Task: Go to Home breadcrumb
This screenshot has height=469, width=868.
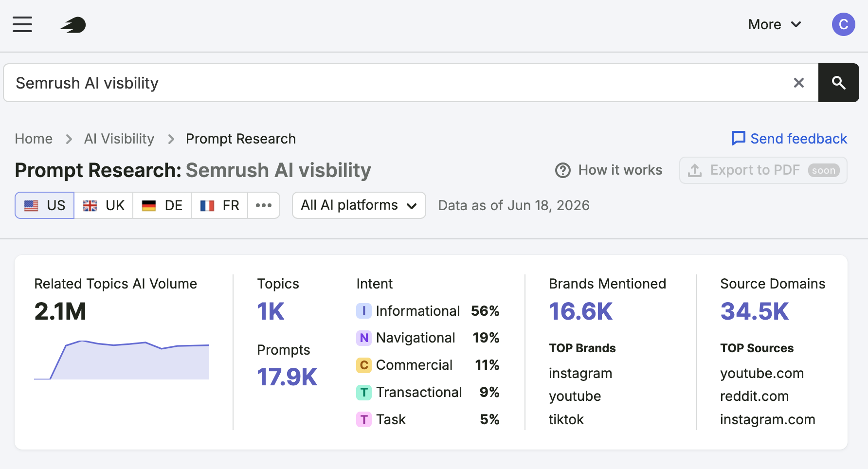Action: click(x=34, y=139)
